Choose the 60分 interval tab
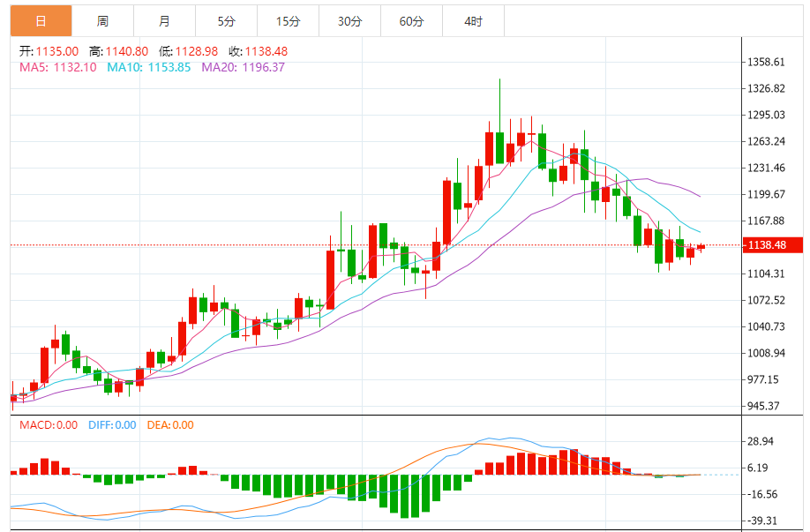 [411, 21]
